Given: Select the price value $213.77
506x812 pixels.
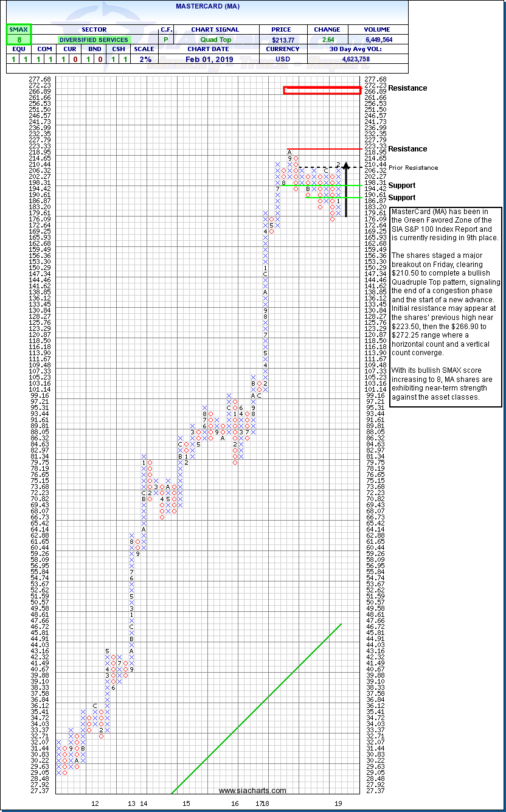Looking at the screenshot, I should [x=282, y=40].
